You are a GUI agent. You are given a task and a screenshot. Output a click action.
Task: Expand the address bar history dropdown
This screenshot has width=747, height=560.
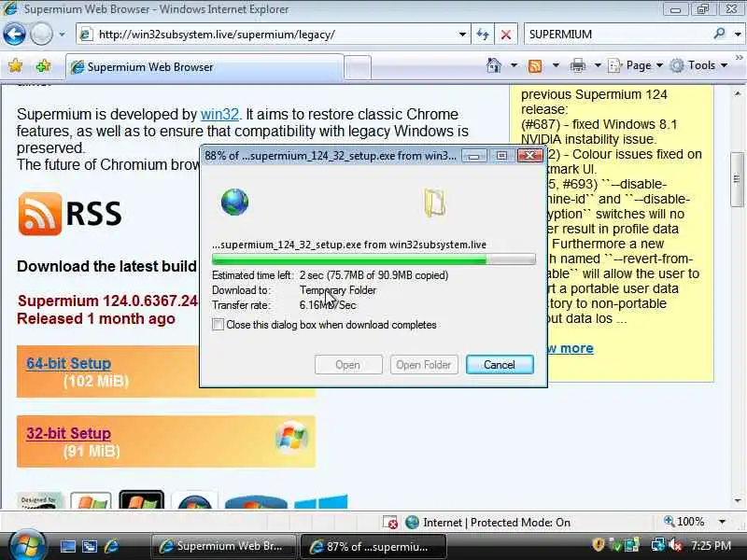click(462, 35)
